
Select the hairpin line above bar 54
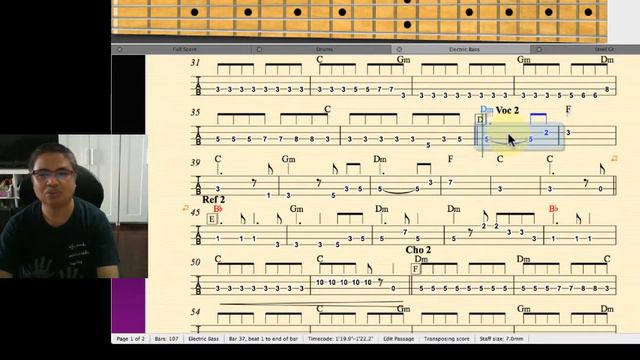click(311, 303)
